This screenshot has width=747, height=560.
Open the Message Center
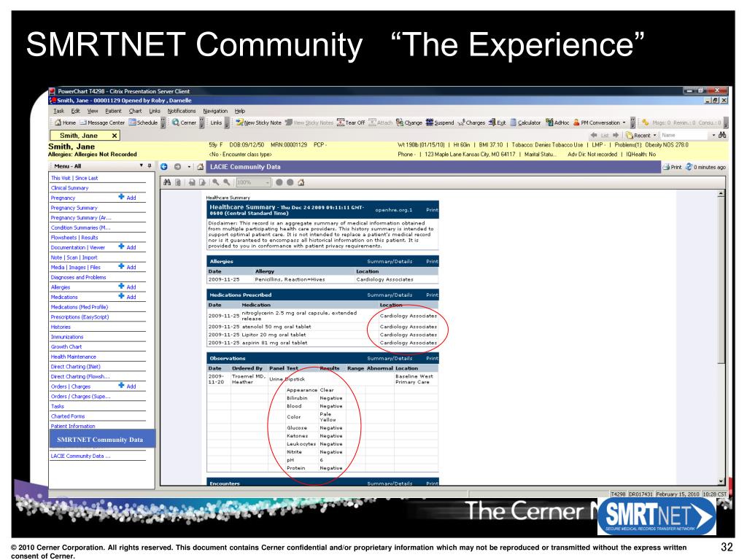point(102,122)
